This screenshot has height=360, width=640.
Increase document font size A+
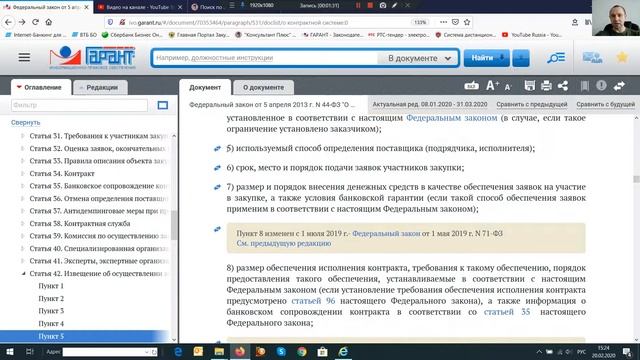point(492,86)
